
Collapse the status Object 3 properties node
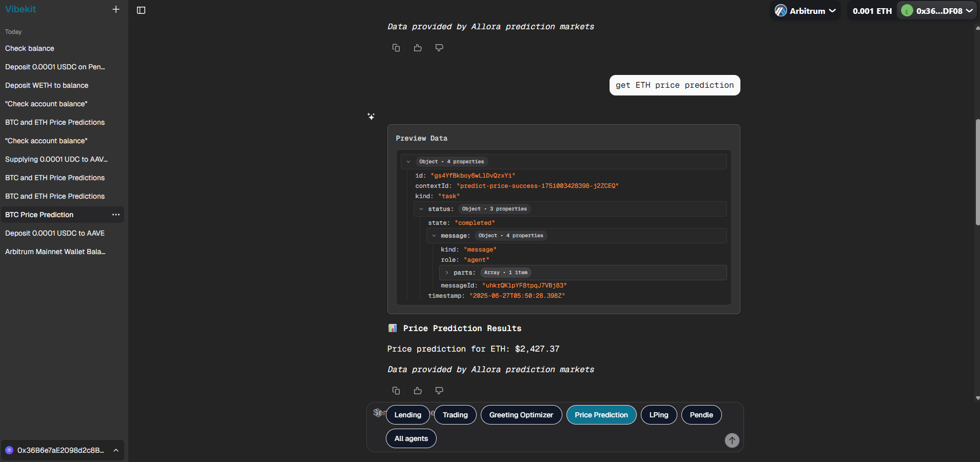[421, 209]
